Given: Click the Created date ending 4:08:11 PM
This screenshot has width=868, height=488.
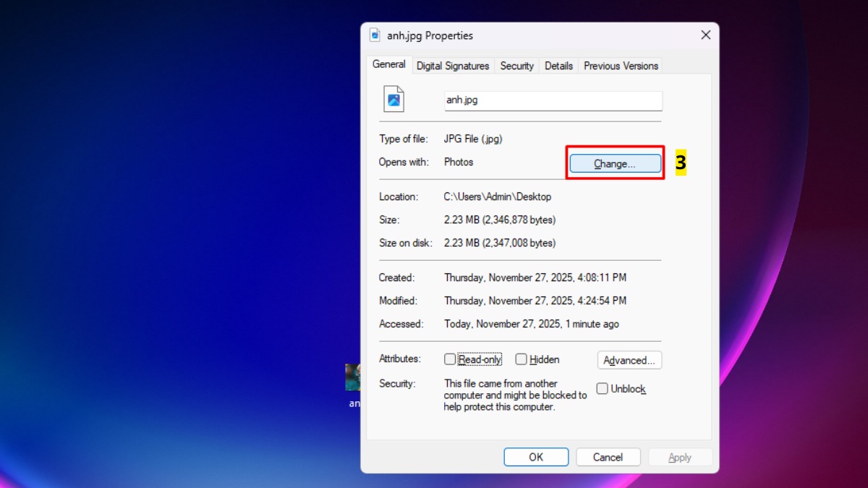Looking at the screenshot, I should pos(535,278).
